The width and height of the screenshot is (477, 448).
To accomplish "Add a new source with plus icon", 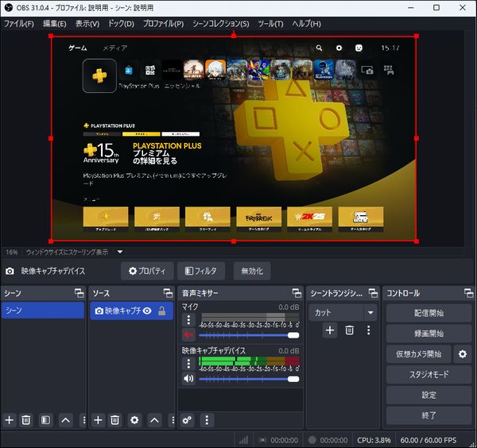I will [98, 420].
